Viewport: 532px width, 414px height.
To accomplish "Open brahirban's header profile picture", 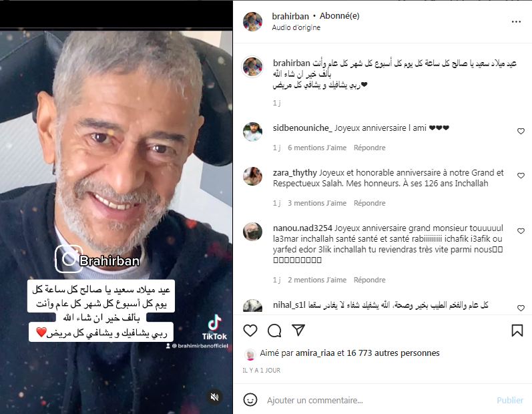I will [252, 21].
